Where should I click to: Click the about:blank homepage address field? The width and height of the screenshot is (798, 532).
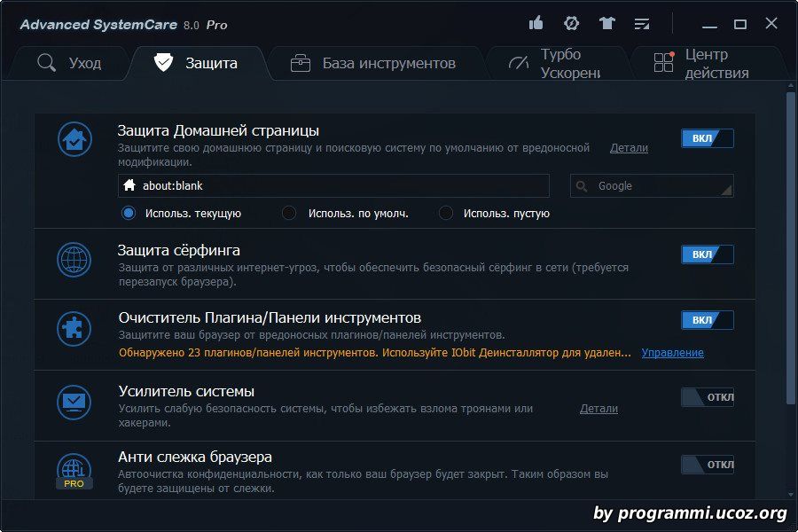coord(333,186)
